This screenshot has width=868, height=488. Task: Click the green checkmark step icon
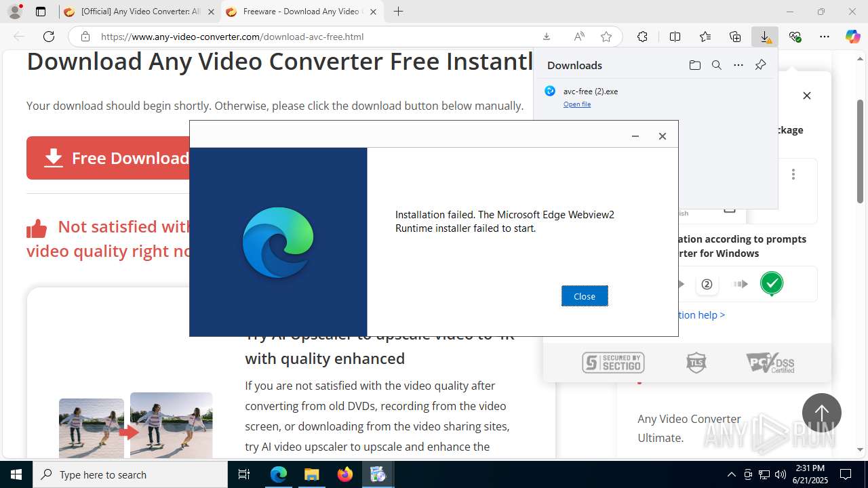(772, 283)
